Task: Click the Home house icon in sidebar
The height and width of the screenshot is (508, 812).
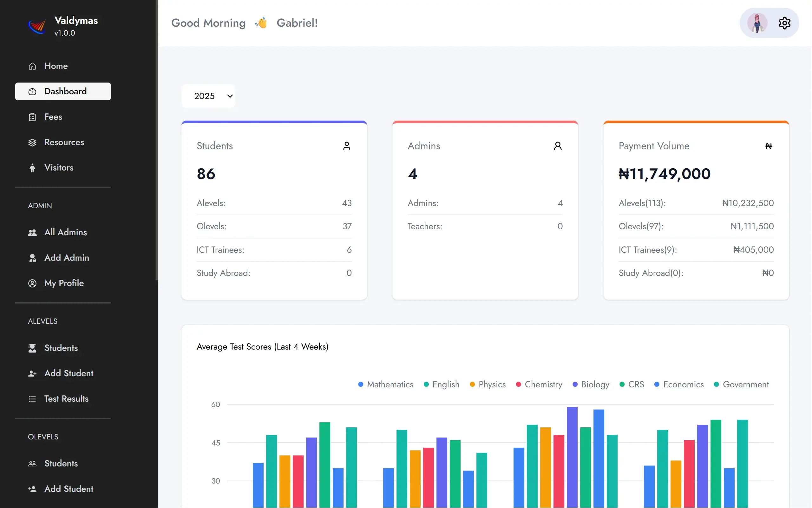Action: click(32, 66)
